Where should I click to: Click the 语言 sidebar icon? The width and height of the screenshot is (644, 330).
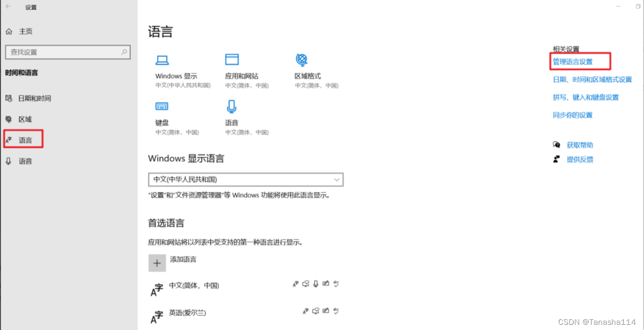click(8, 140)
